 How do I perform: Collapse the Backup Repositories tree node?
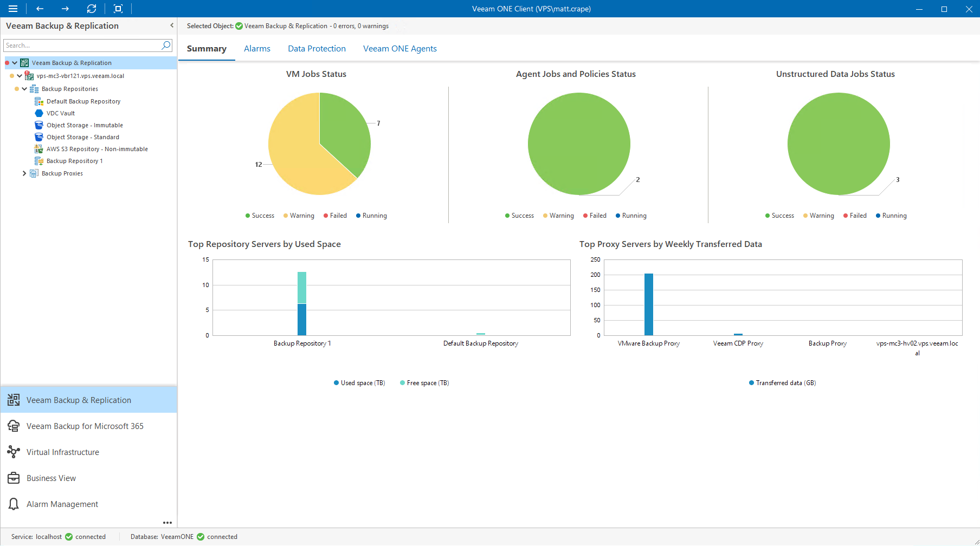tap(24, 89)
